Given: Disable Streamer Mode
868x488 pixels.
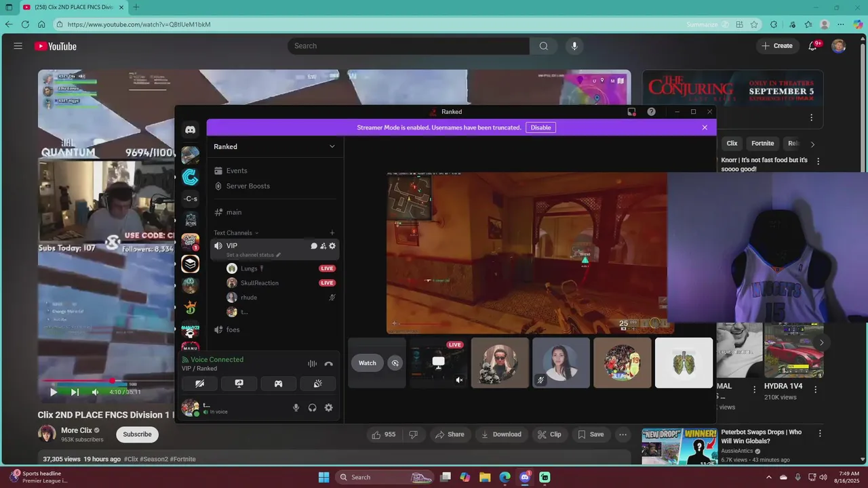Looking at the screenshot, I should click(540, 127).
